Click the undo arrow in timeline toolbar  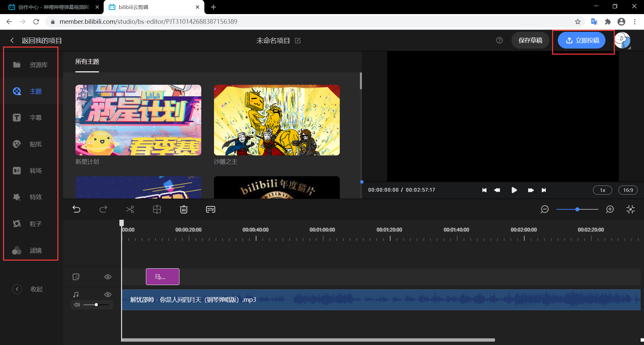[x=76, y=209]
